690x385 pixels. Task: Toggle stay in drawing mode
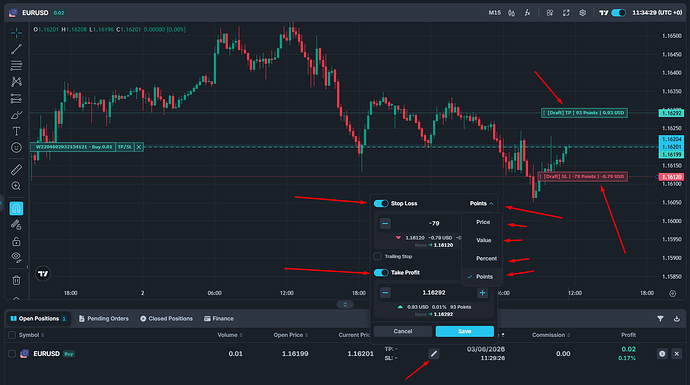point(16,225)
